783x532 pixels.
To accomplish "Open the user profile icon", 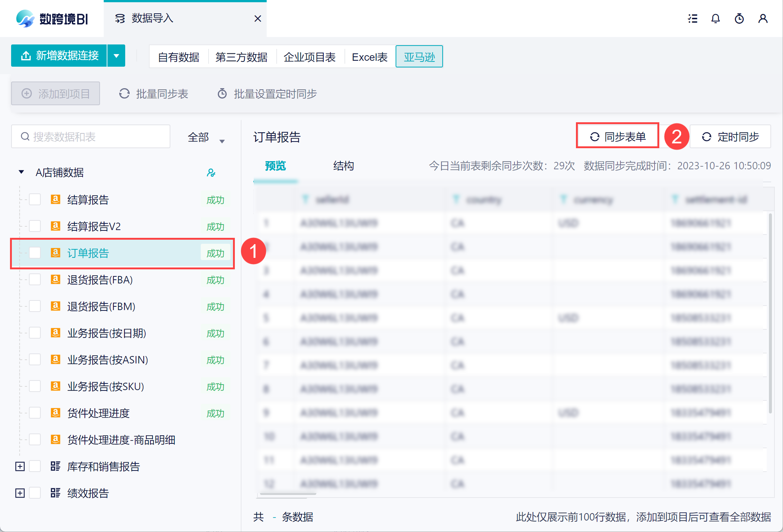I will click(763, 19).
